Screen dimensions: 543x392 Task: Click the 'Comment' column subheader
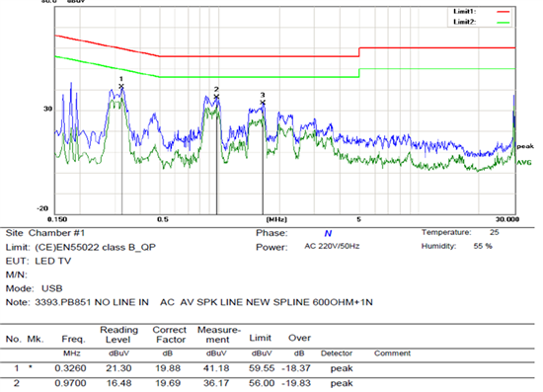(392, 353)
